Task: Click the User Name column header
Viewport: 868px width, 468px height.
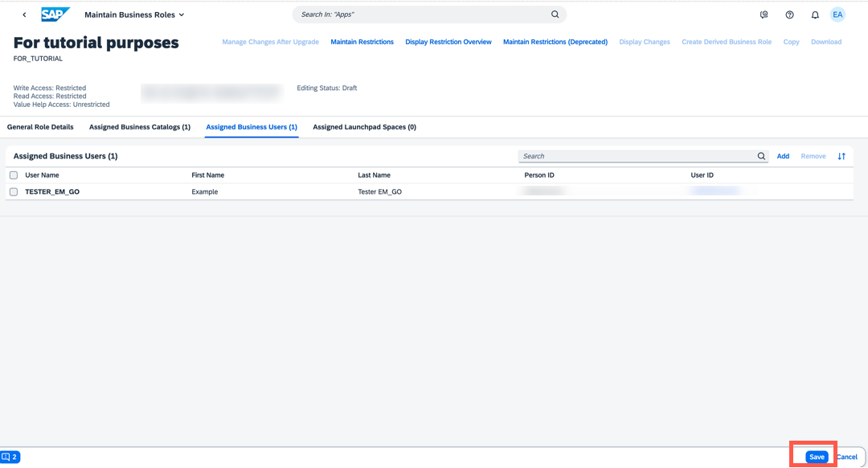Action: (x=42, y=175)
